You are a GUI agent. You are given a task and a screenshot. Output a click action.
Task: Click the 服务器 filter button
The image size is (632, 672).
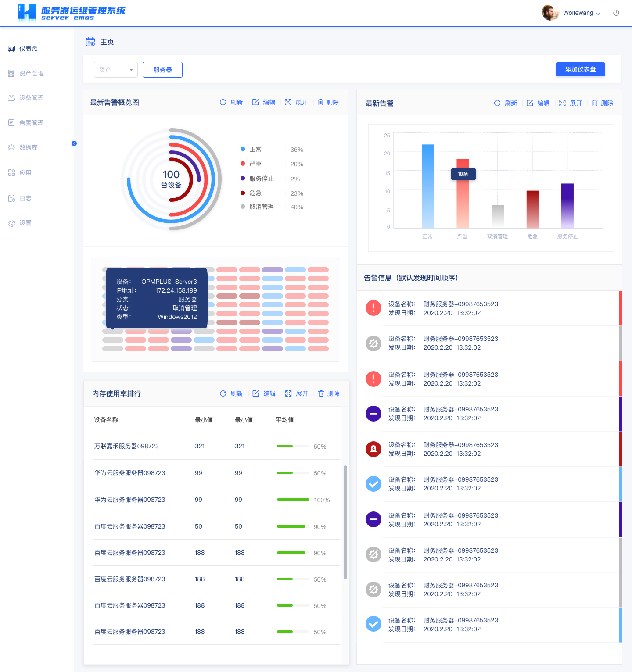[162, 70]
